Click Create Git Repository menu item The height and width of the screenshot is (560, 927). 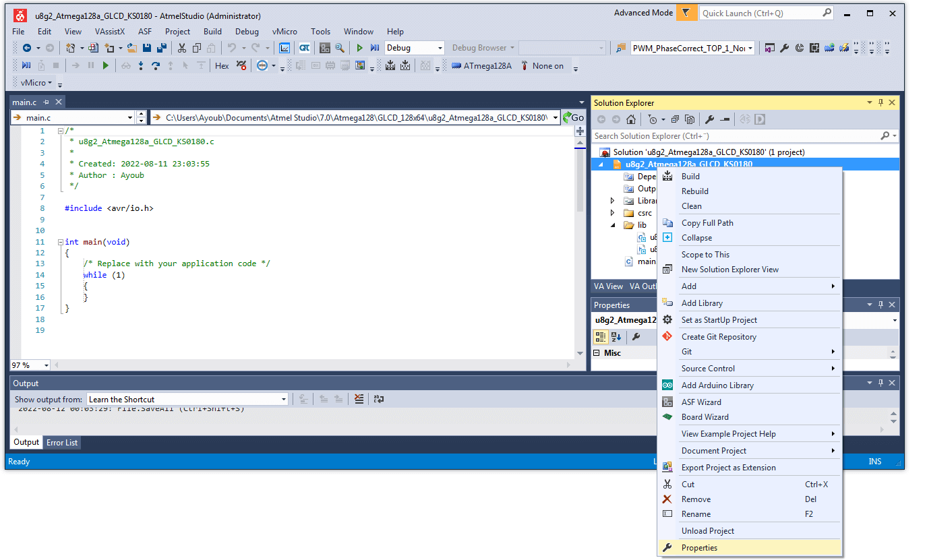pos(750,337)
